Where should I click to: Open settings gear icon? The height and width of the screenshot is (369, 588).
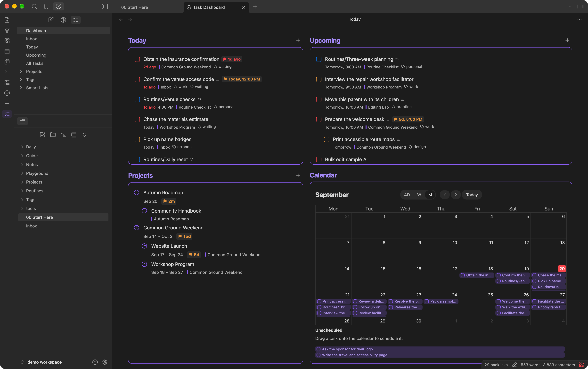[105, 362]
